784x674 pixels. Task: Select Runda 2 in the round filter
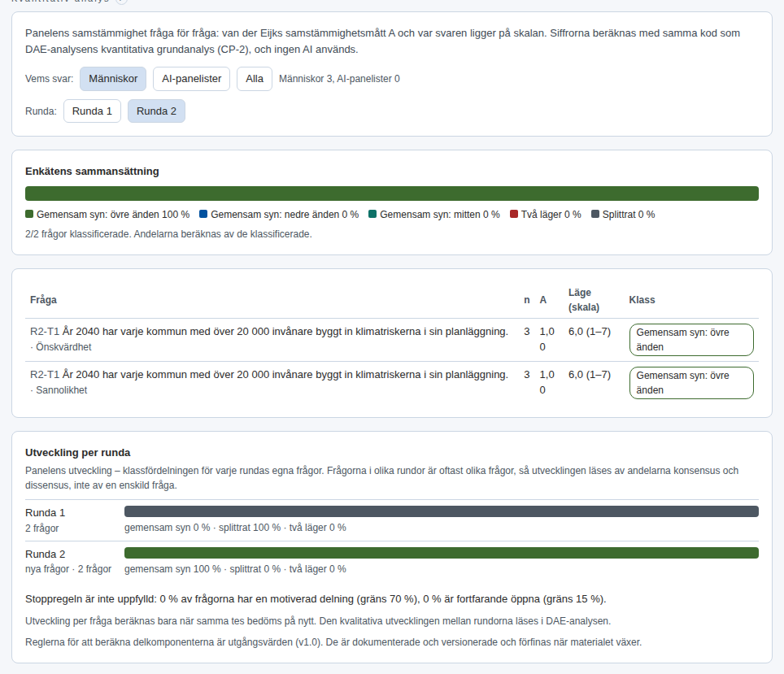156,111
